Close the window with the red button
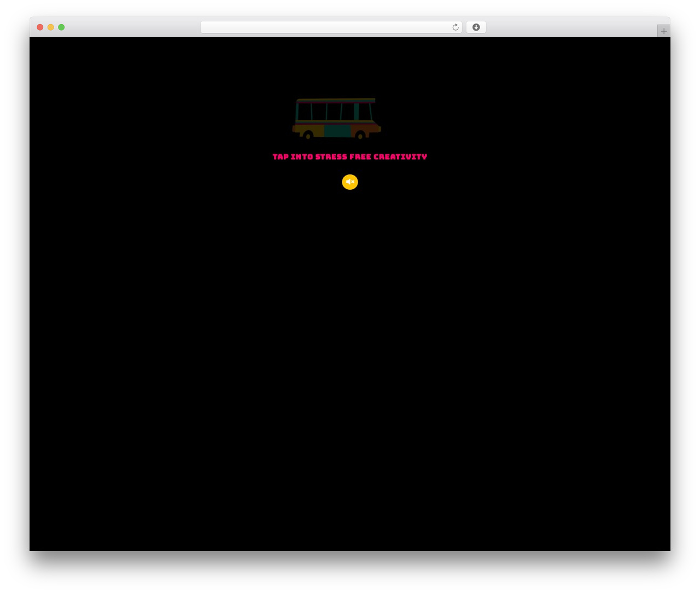Screen dimensions: 700x593 (x=40, y=27)
